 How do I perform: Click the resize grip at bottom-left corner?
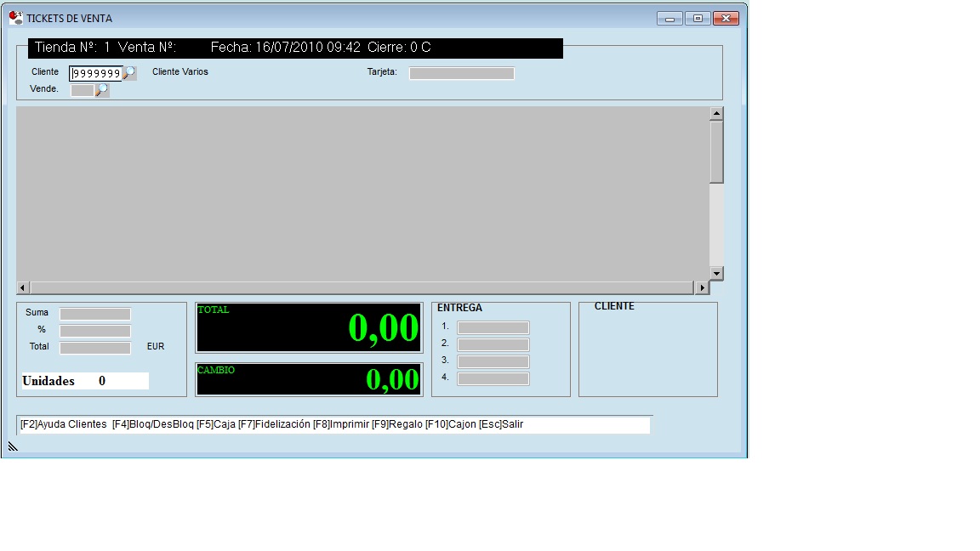[13, 446]
